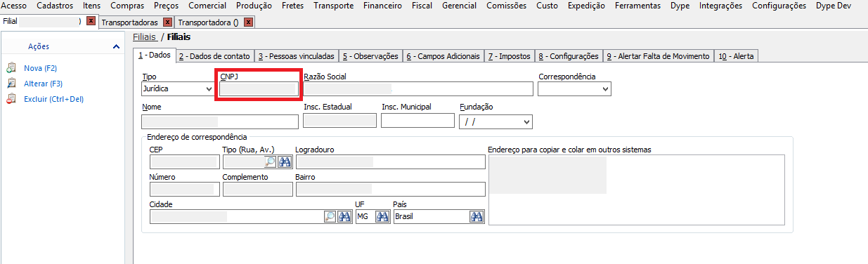Switch to the 7 - Impostos tab
The width and height of the screenshot is (868, 264).
click(x=509, y=56)
